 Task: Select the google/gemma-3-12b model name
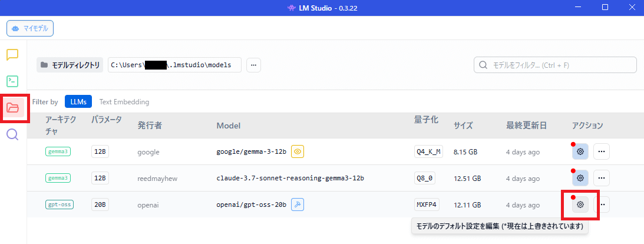[252, 151]
